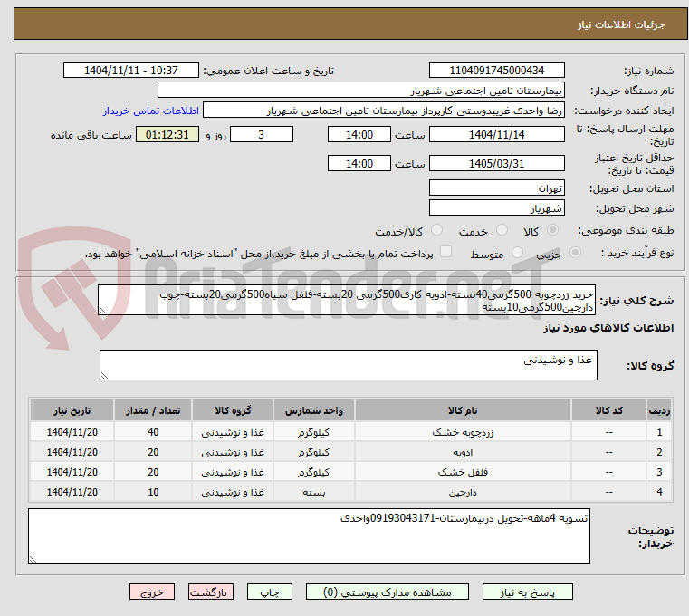Click the زردچوبه خشک item cell
Image resolution: width=689 pixels, height=616 pixels.
(463, 432)
